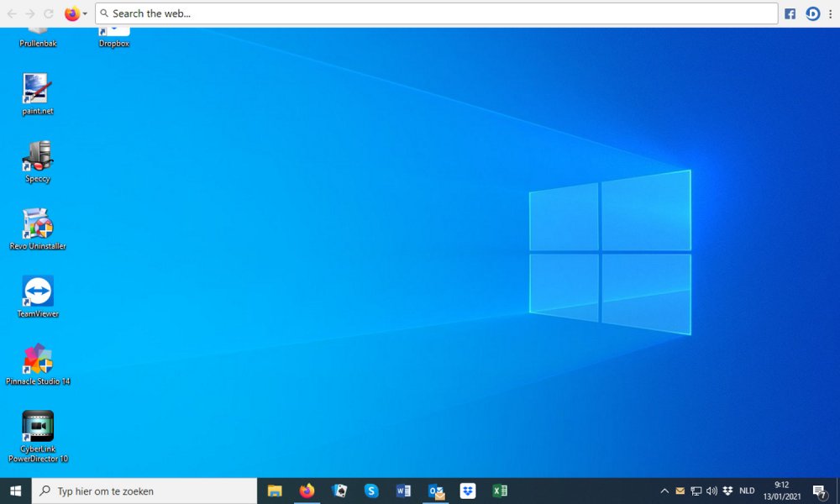Image resolution: width=840 pixels, height=504 pixels.
Task: Open the notification Action Center
Action: (819, 491)
